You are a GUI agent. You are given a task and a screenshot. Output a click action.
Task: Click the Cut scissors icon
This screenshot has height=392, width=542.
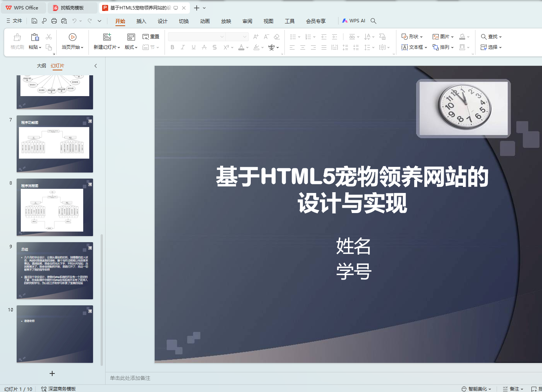click(49, 37)
